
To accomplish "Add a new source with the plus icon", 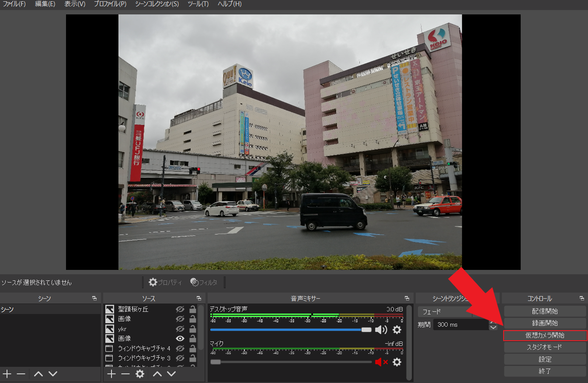I will click(x=111, y=374).
